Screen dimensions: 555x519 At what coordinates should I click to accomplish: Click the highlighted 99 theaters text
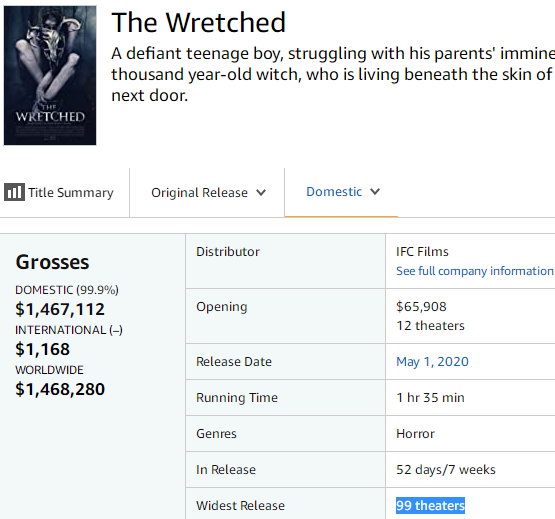pos(430,506)
